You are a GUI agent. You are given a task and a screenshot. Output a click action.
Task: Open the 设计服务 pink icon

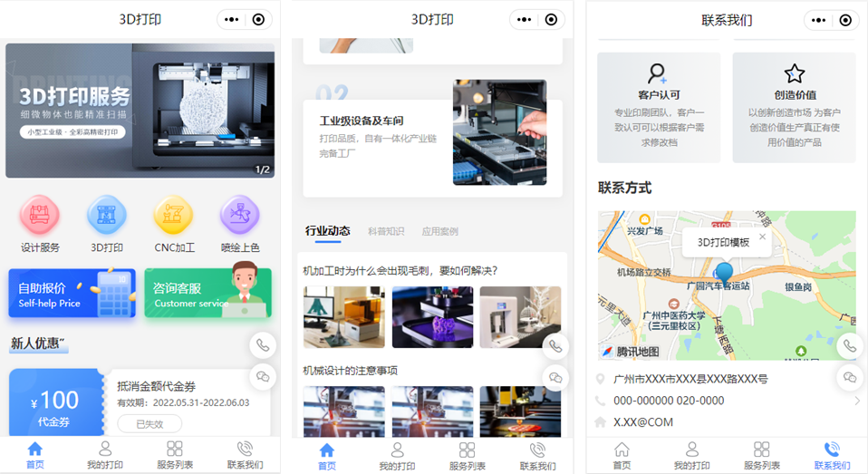pos(39,214)
